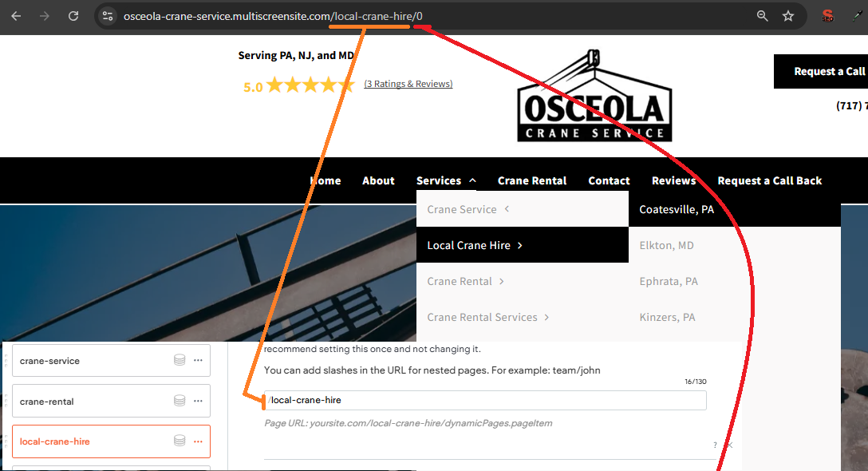Screen dimensions: 868x471
Task: Choose Ephrata, PA location
Action: click(735, 281)
